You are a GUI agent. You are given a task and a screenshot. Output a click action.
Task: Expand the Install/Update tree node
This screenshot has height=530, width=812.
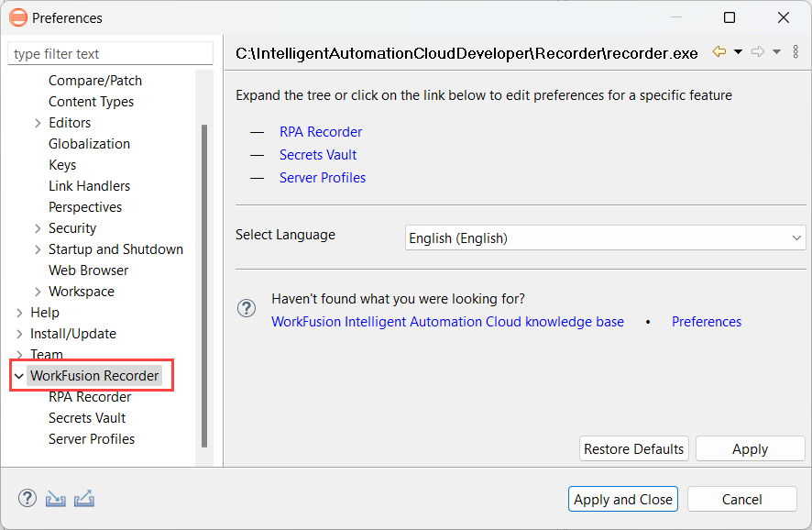(19, 334)
